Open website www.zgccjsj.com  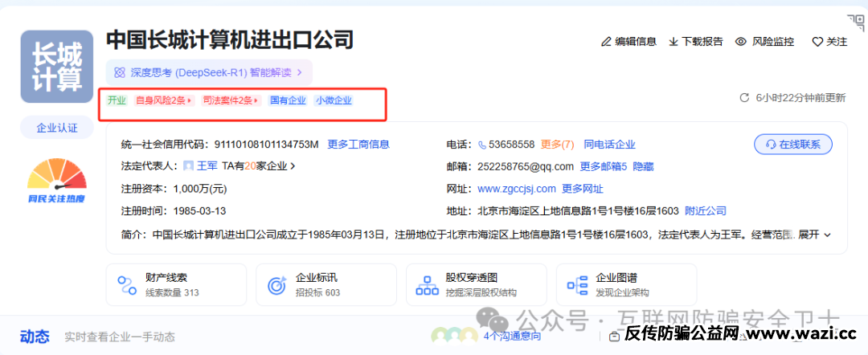coord(517,189)
